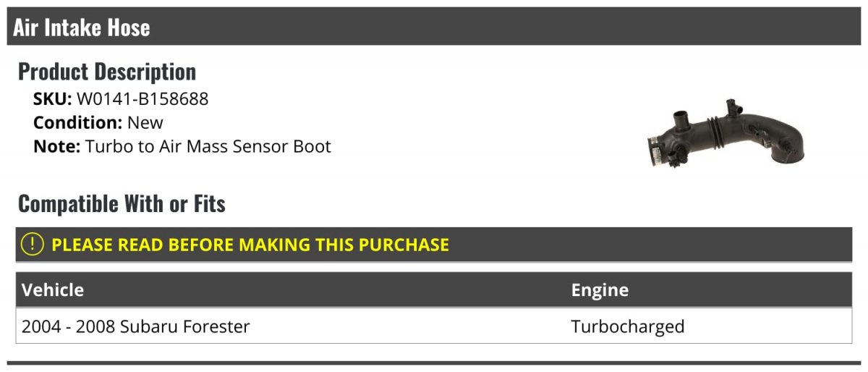This screenshot has height=372, width=868.
Task: Click the Air Intake Hose title bar text
Action: (x=82, y=28)
